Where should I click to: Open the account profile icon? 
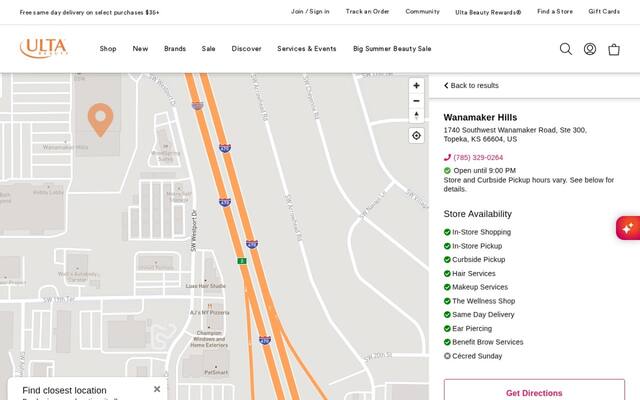[589, 49]
